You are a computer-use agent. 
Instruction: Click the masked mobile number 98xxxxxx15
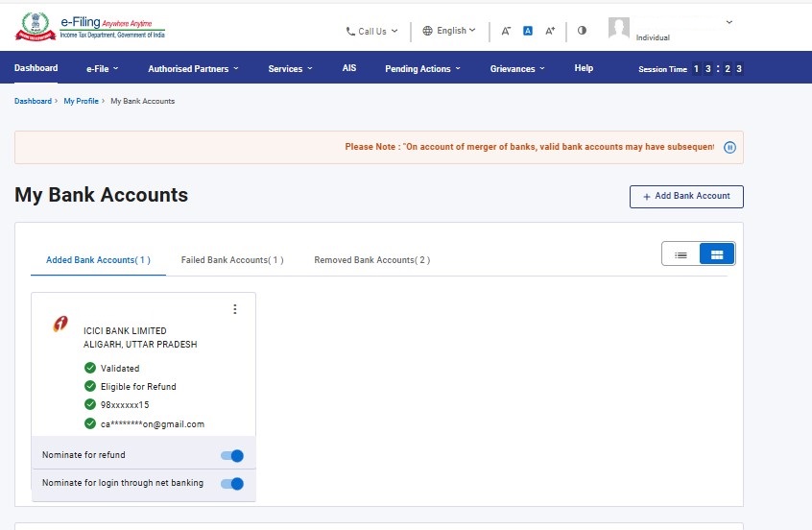click(x=125, y=404)
